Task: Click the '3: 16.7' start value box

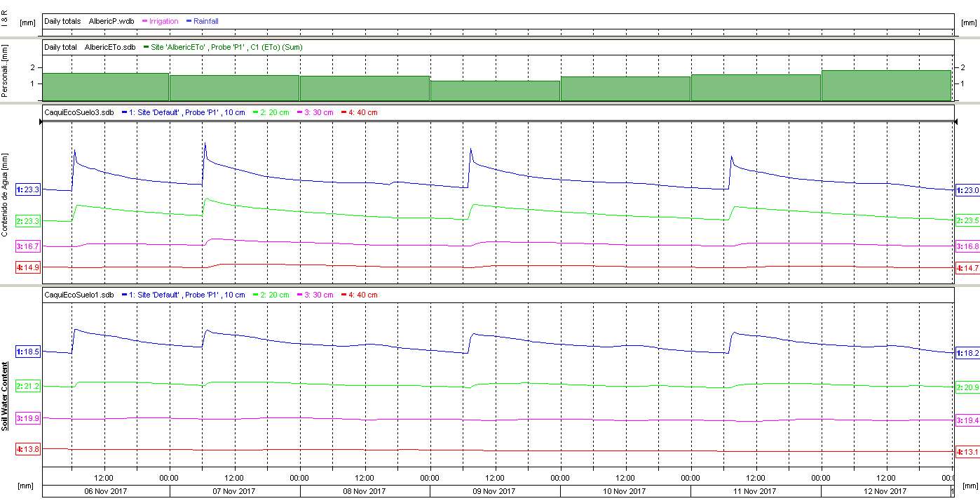Action: 28,246
